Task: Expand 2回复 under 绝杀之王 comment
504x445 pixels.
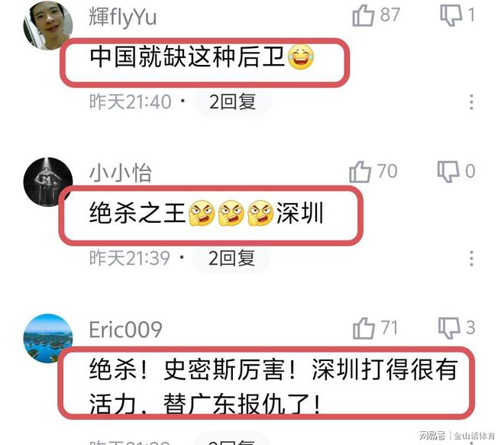Action: pyautogui.click(x=231, y=258)
